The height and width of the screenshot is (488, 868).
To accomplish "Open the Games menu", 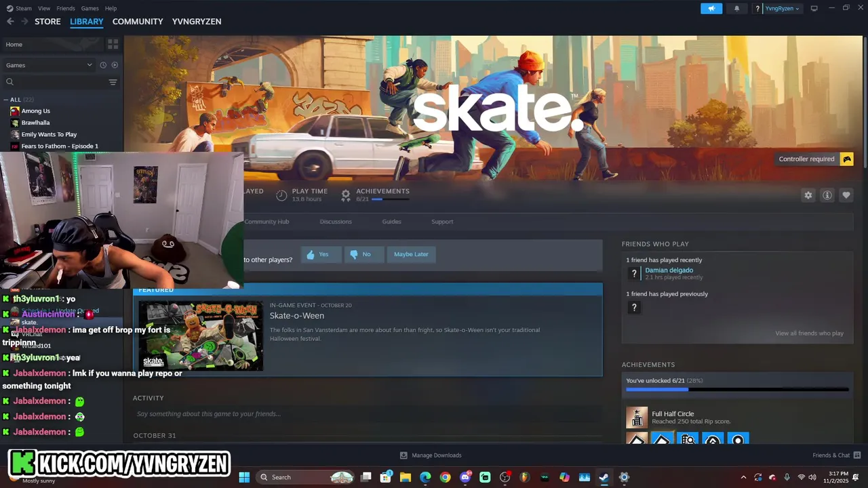I will click(x=90, y=8).
